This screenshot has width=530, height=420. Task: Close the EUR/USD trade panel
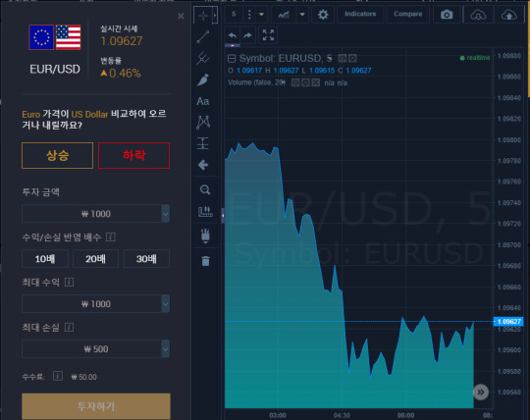(x=181, y=16)
